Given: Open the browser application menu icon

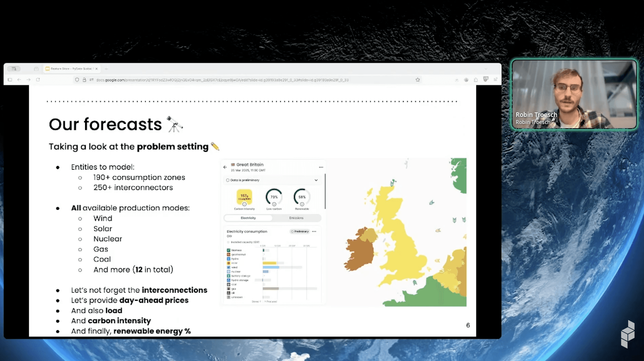Looking at the screenshot, I should 496,80.
